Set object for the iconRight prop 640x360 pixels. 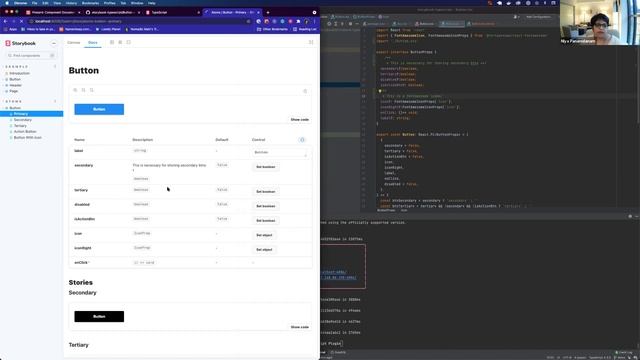coord(264,250)
